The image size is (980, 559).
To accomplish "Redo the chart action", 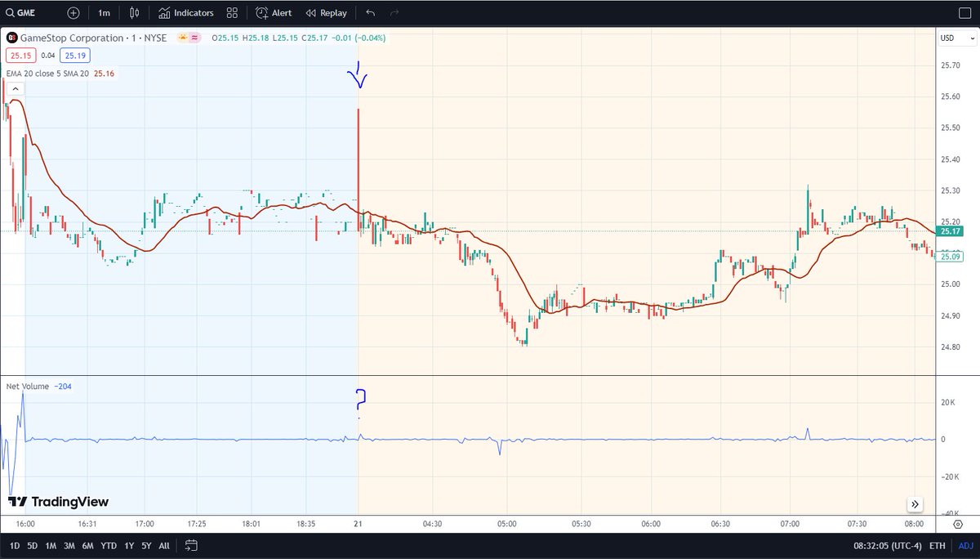I will coord(395,13).
